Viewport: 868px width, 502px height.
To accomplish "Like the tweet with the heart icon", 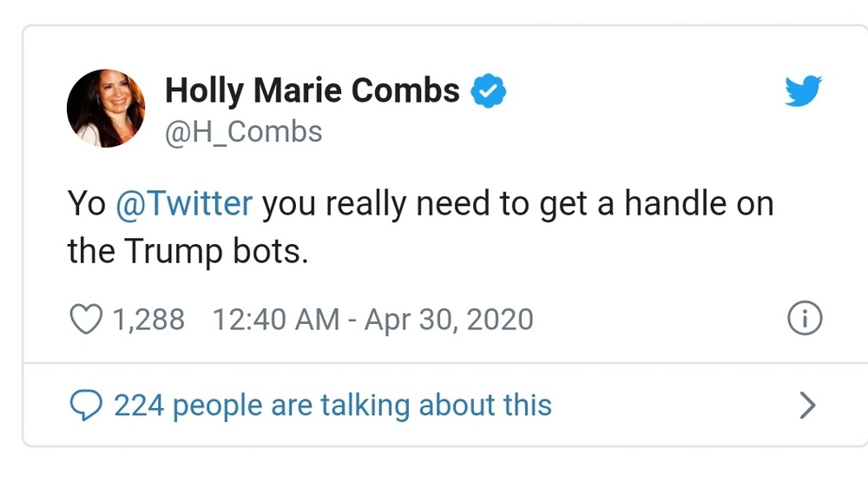I will click(85, 320).
